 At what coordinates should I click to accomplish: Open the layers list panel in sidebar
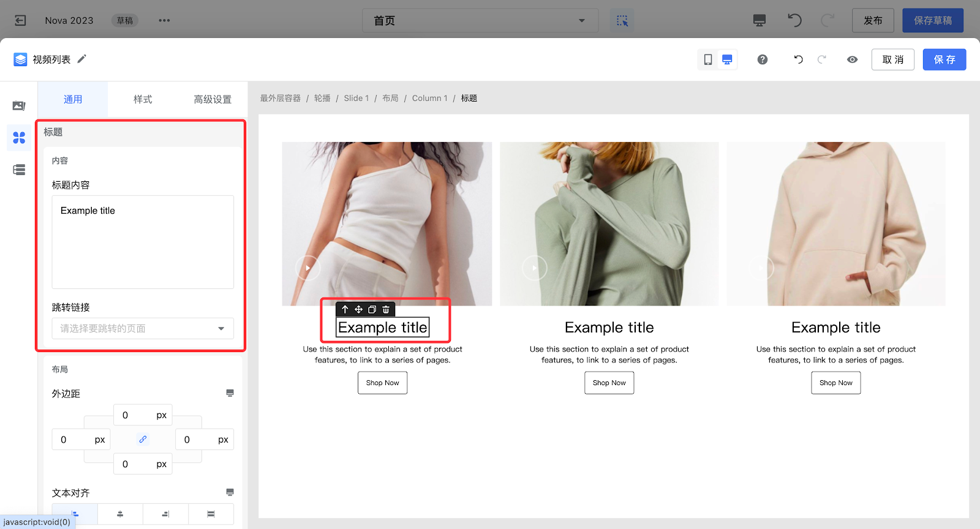point(19,170)
